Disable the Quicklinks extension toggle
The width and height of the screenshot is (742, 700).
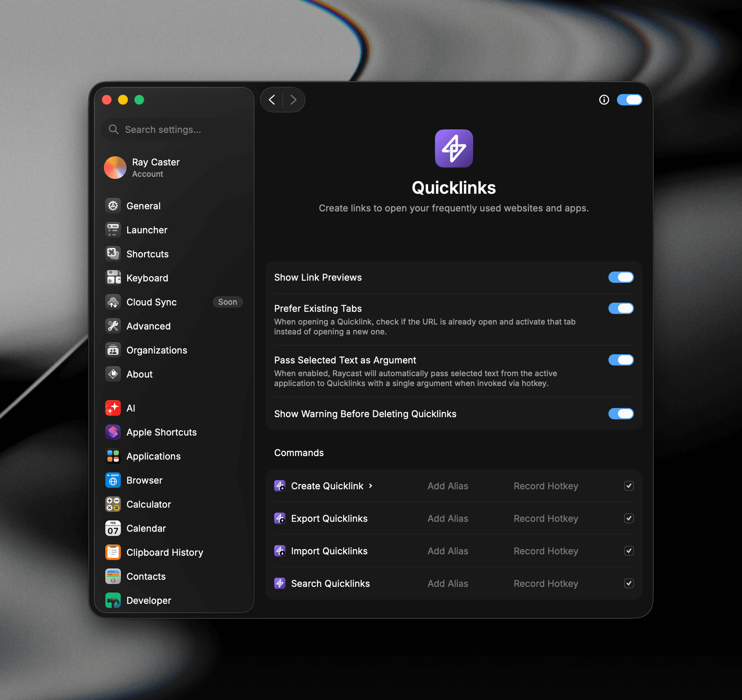click(629, 100)
